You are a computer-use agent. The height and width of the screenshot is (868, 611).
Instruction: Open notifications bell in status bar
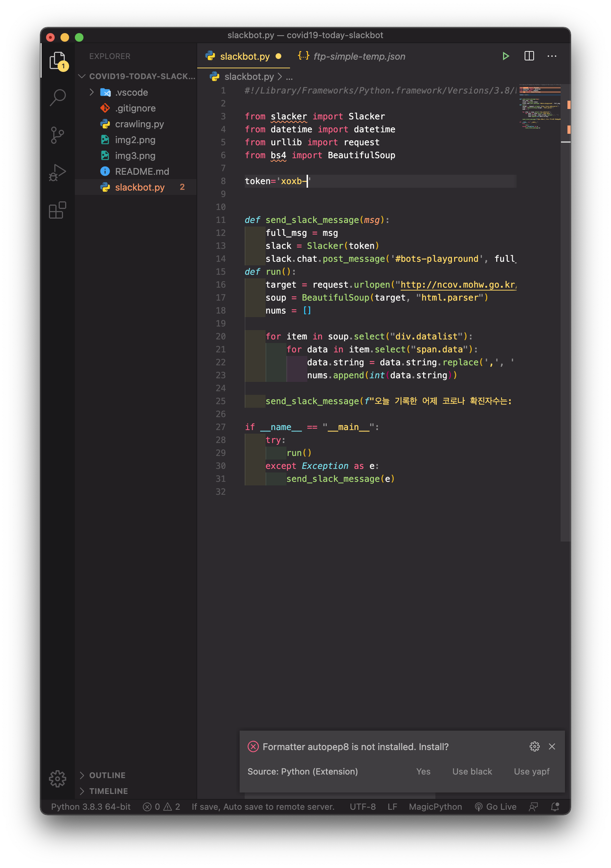coord(555,807)
